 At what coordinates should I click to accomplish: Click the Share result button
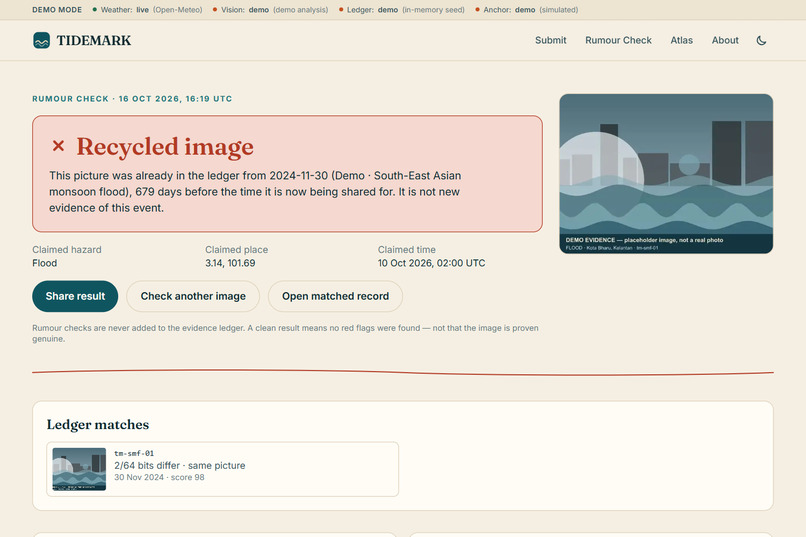click(x=75, y=296)
